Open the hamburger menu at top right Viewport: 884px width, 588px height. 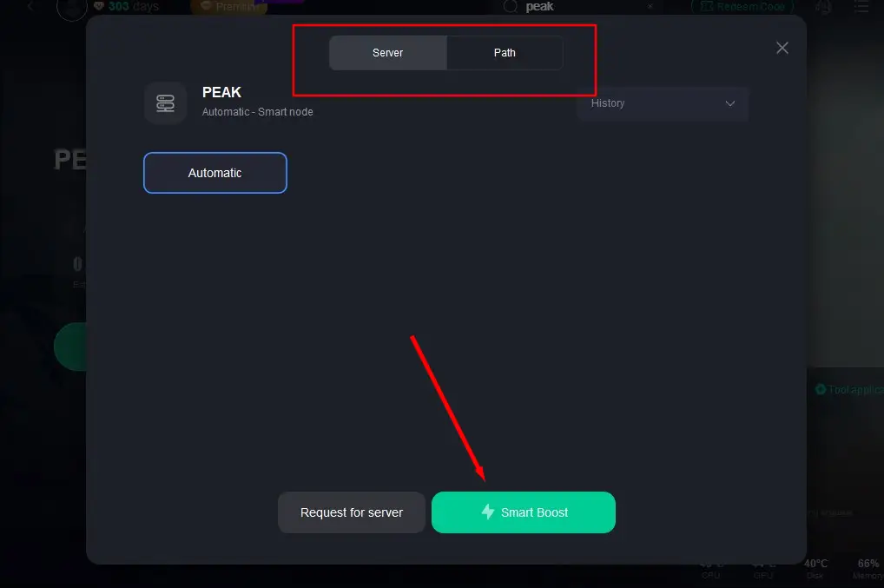click(861, 7)
